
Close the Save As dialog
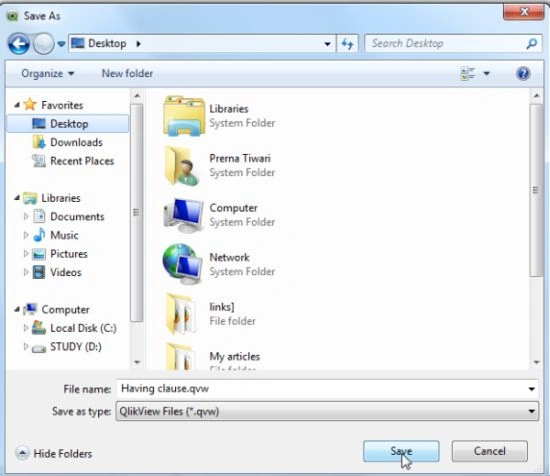(523, 12)
